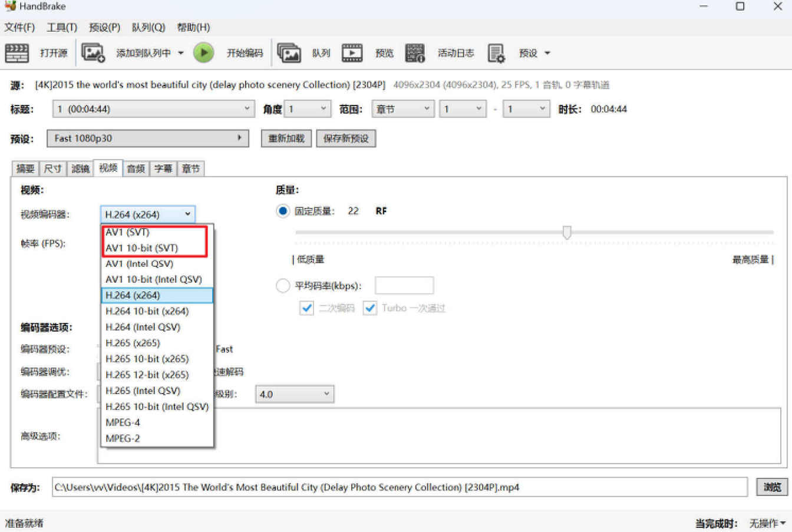Select AV1 10-bit (SVT) encoder option

coord(157,248)
